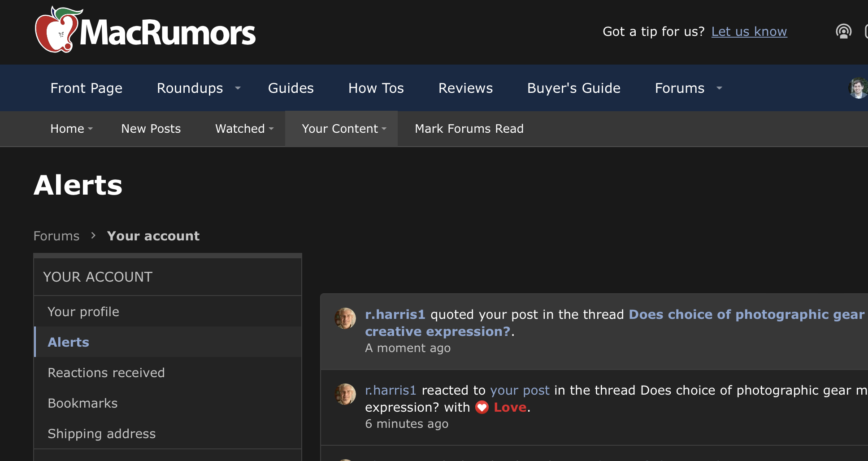This screenshot has height=461, width=868.
Task: Click r.harris1 avatar on Love reaction alert
Action: pos(345,394)
